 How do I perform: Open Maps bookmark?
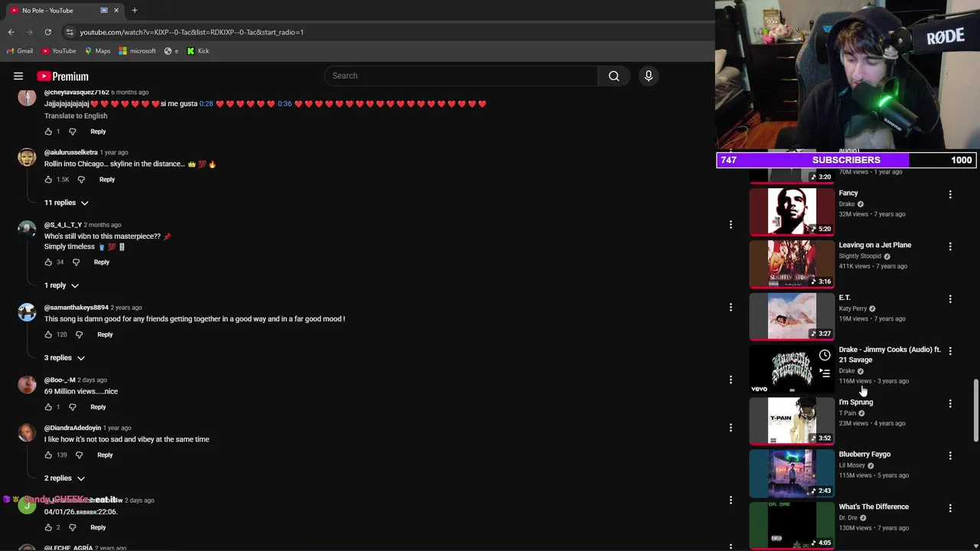point(97,51)
